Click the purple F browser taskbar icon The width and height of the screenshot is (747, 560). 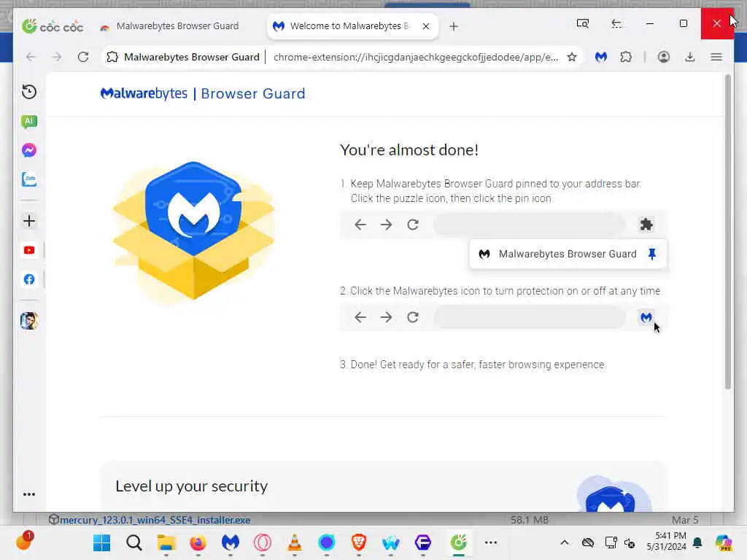[423, 542]
